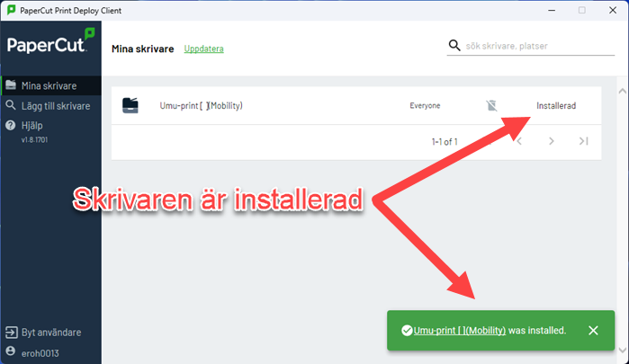Click the version v1.8.1701 text
629x364 pixels.
(x=34, y=140)
